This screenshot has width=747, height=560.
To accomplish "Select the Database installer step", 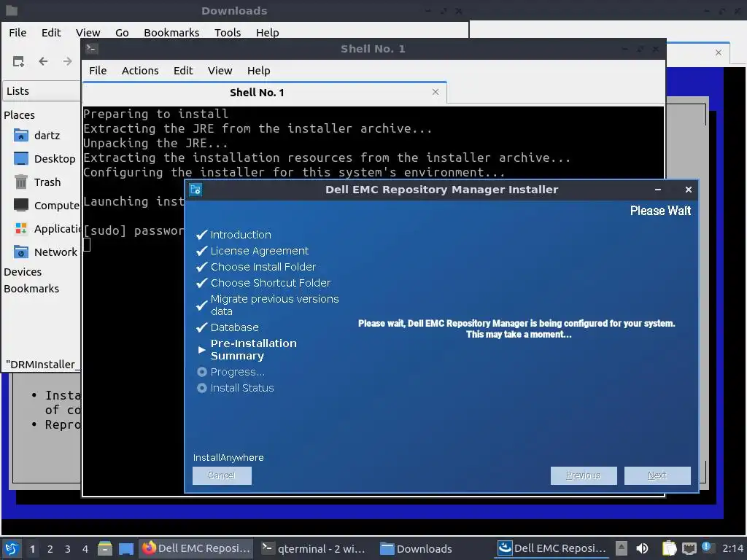I will tap(235, 327).
